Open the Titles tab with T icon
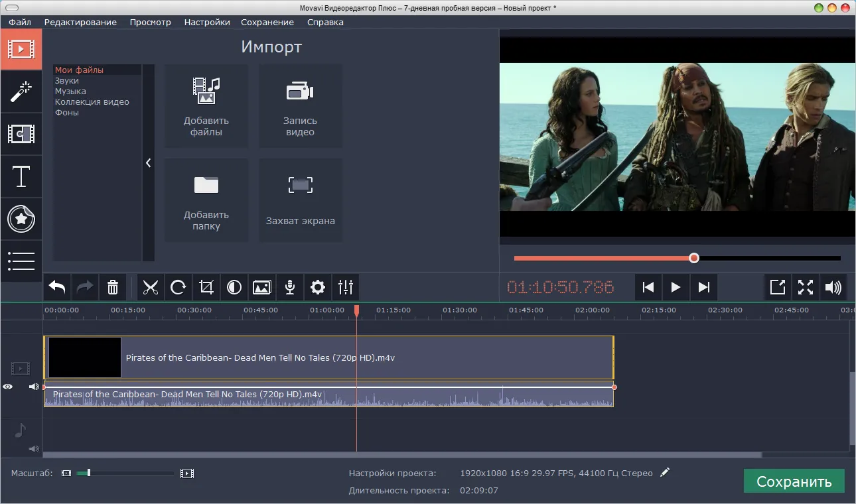The image size is (856, 504). [21, 176]
